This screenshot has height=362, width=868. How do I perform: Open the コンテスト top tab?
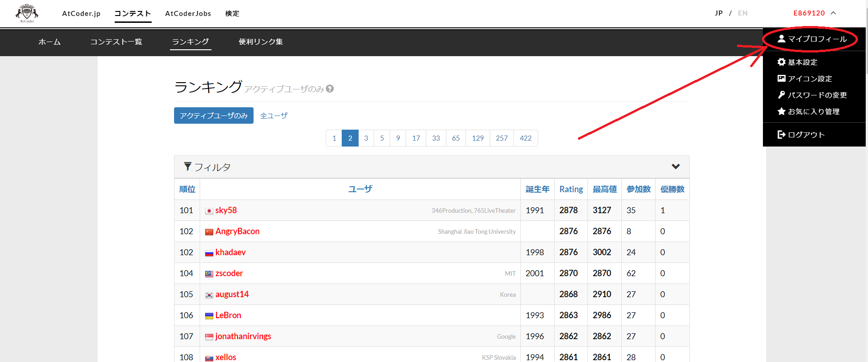[x=132, y=13]
